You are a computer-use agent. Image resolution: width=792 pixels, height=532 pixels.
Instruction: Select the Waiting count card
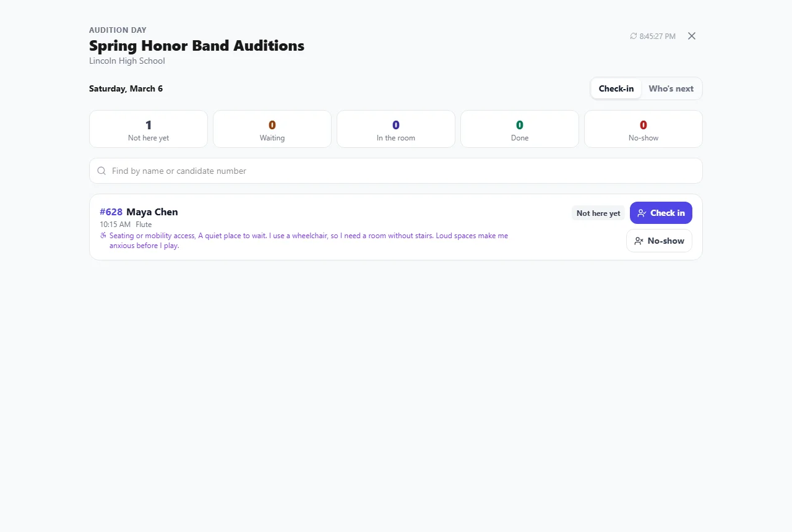(272, 129)
